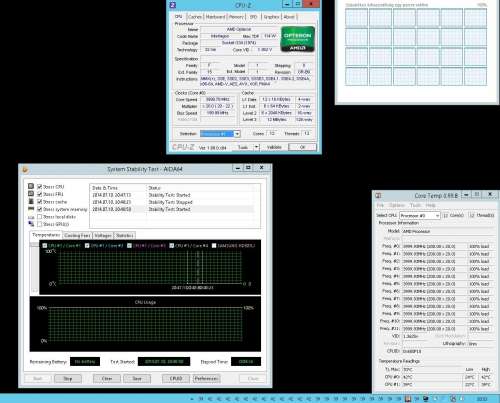Click the Tools button in CPU-Z
500x403 pixels.
coord(243,147)
